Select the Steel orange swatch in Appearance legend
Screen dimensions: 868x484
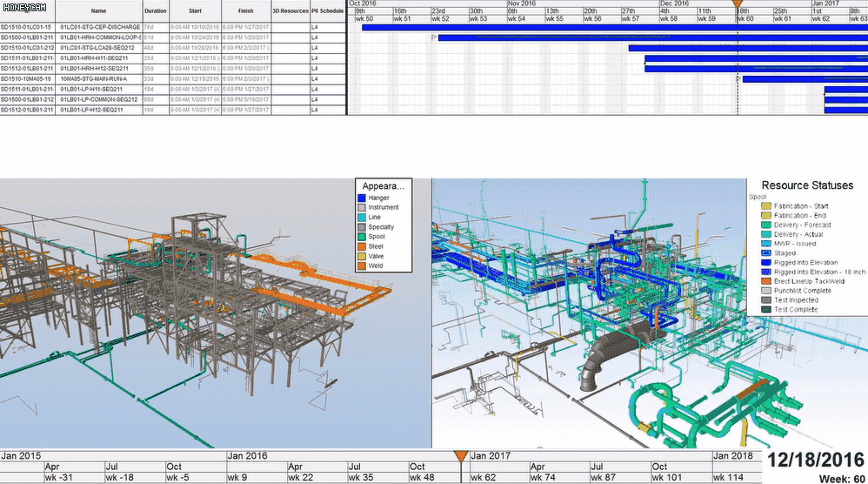click(362, 246)
